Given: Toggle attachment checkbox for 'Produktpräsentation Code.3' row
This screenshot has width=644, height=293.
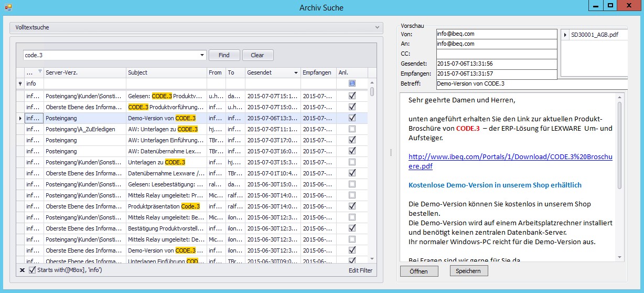Looking at the screenshot, I should coord(352,206).
